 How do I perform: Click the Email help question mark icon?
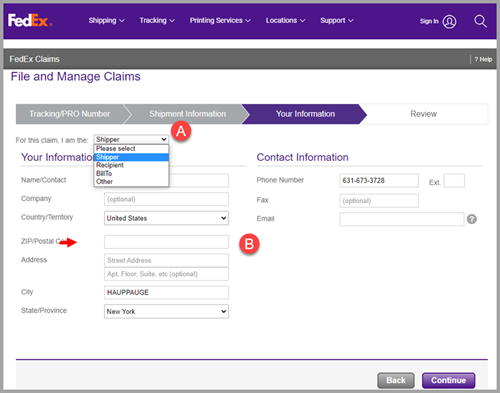click(472, 219)
